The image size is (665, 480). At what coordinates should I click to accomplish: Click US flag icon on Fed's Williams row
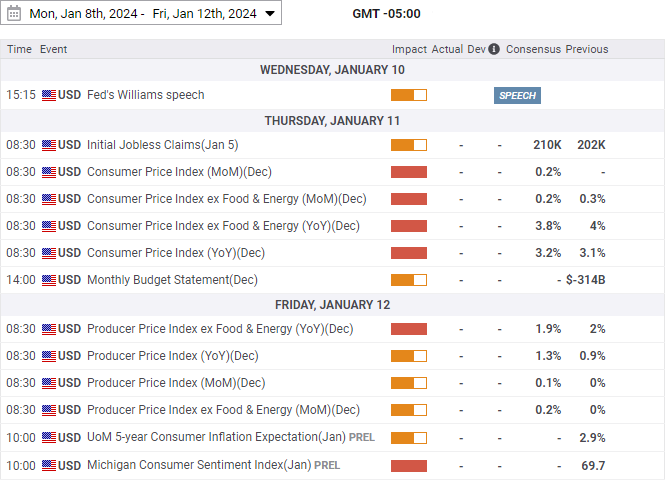pyautogui.click(x=49, y=95)
